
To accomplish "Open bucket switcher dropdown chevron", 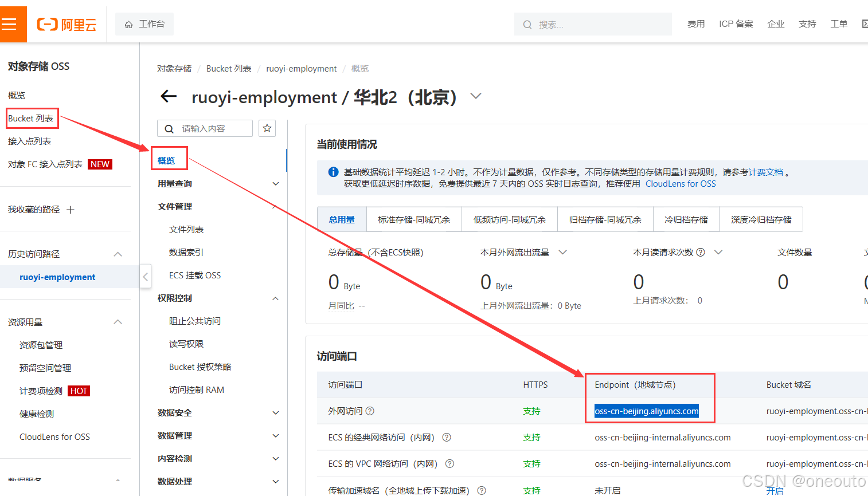I will pos(476,96).
